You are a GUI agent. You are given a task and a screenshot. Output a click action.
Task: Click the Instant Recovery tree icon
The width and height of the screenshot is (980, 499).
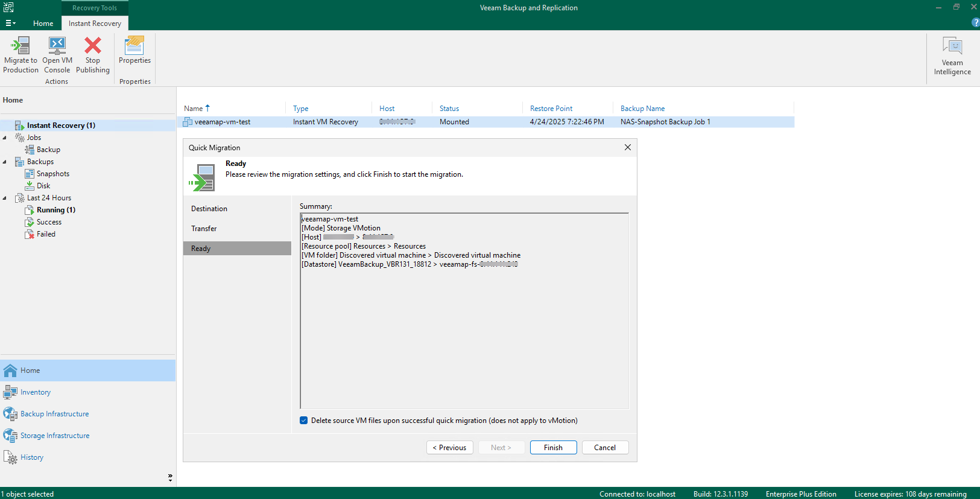pos(20,126)
